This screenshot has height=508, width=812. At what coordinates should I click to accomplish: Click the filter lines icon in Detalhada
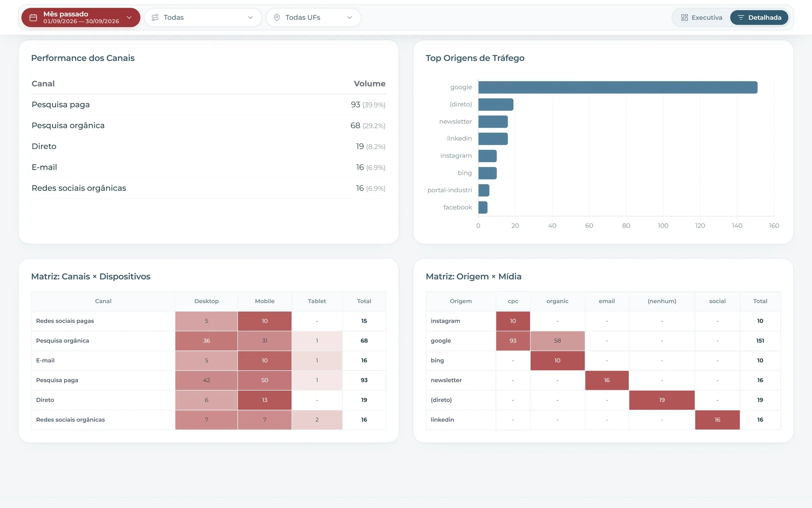741,18
